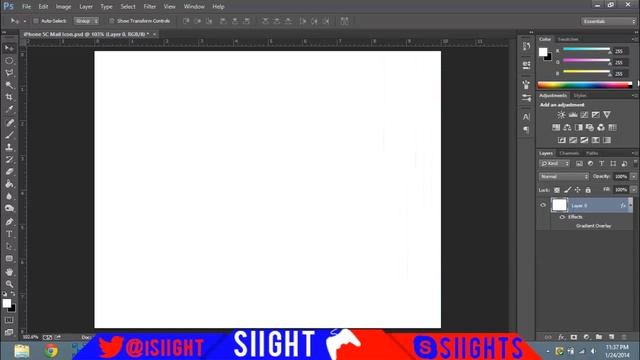This screenshot has width=640, height=360.
Task: Click the Gradient Overlay effect entry
Action: [x=593, y=226]
